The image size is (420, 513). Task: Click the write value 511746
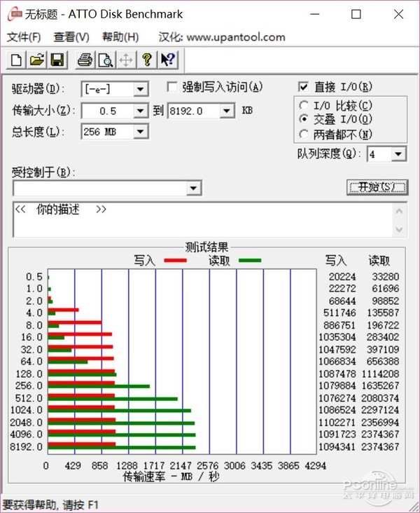point(339,313)
